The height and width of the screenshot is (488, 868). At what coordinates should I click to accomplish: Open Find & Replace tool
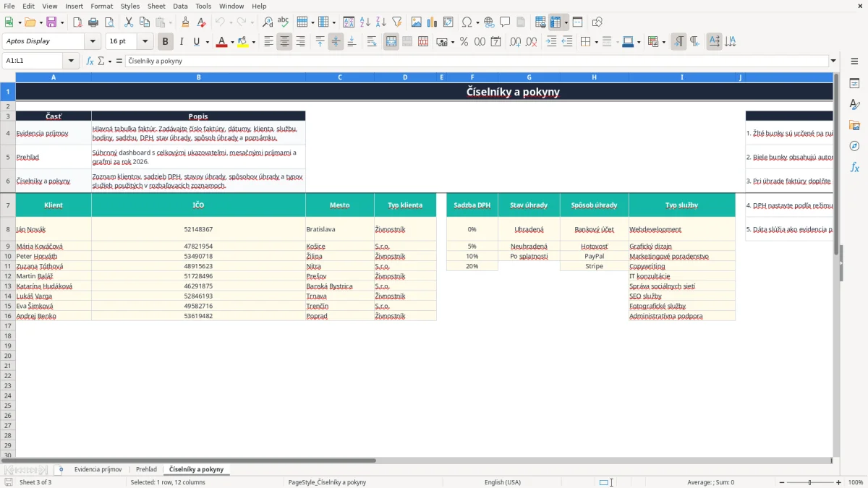point(268,22)
